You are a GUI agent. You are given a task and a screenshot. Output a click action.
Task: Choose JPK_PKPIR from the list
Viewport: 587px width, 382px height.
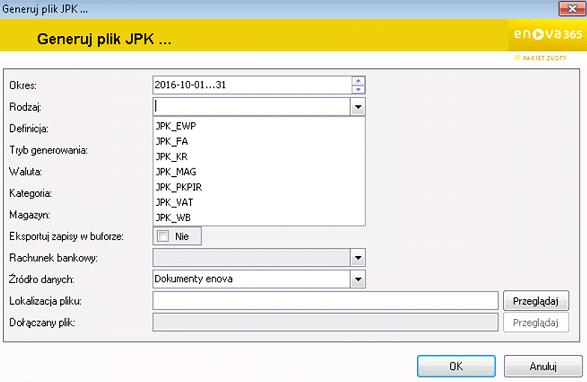click(259, 187)
